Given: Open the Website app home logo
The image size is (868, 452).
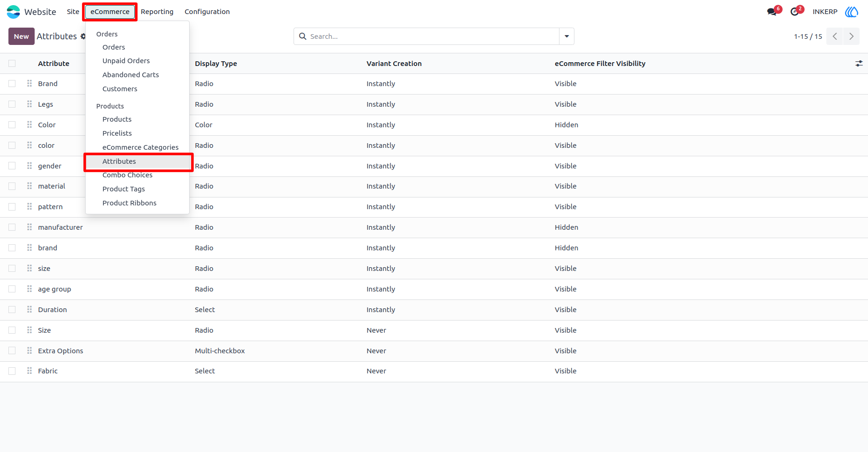Looking at the screenshot, I should click(14, 12).
